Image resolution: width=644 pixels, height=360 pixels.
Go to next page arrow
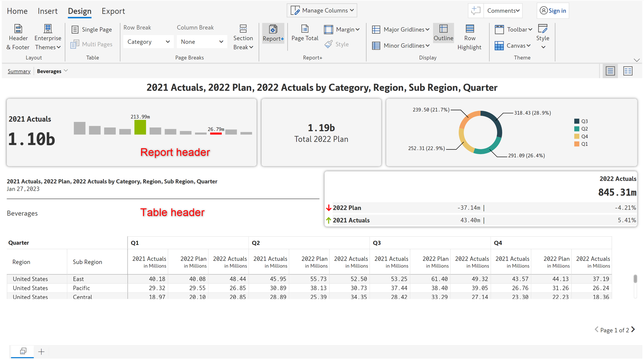(x=633, y=330)
